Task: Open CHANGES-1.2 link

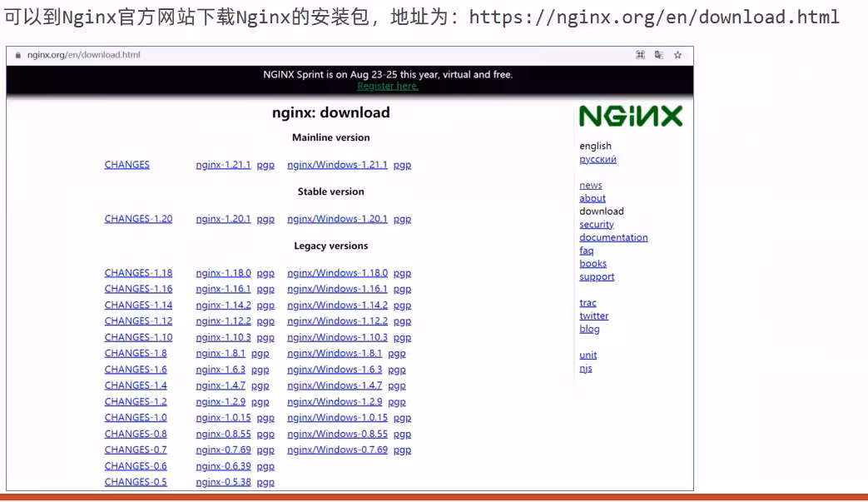Action: (x=136, y=401)
